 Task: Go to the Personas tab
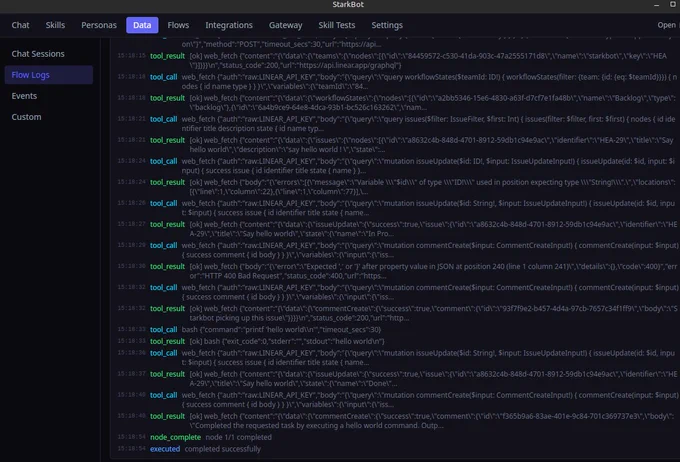click(99, 25)
